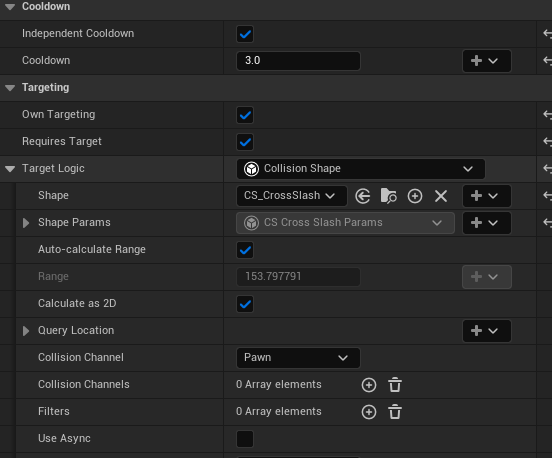Collapse Target Logic properties

[x=10, y=169]
